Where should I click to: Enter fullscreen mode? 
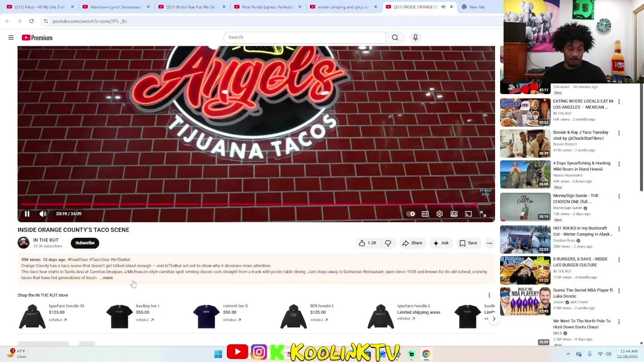coord(483,214)
